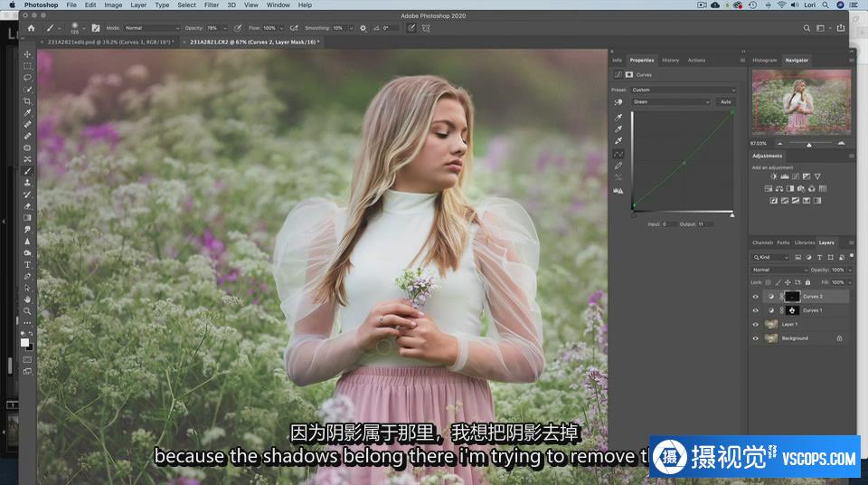
Task: Click the share icon at top right
Action: pyautogui.click(x=841, y=28)
